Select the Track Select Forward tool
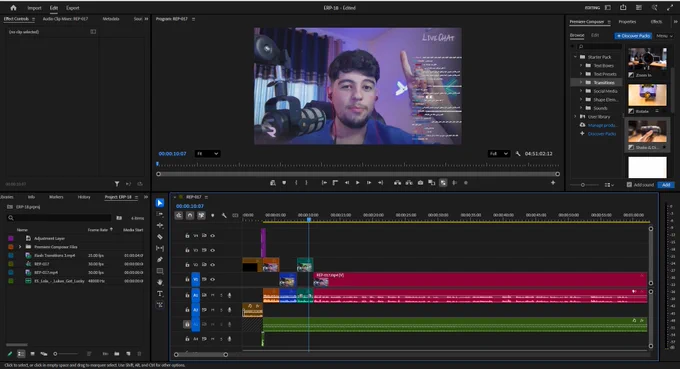This screenshot has width=680, height=369. (x=160, y=215)
